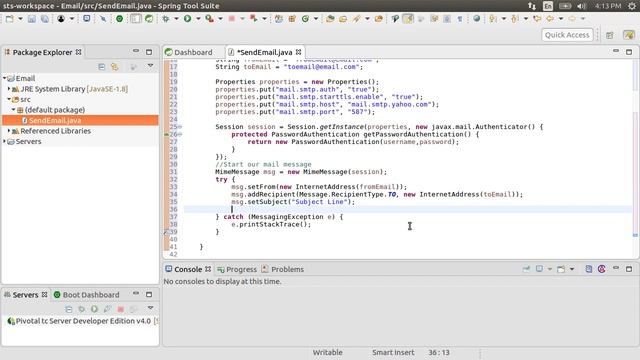Click the Ubuntu volume indicator
The image size is (640, 360).
point(582,6)
